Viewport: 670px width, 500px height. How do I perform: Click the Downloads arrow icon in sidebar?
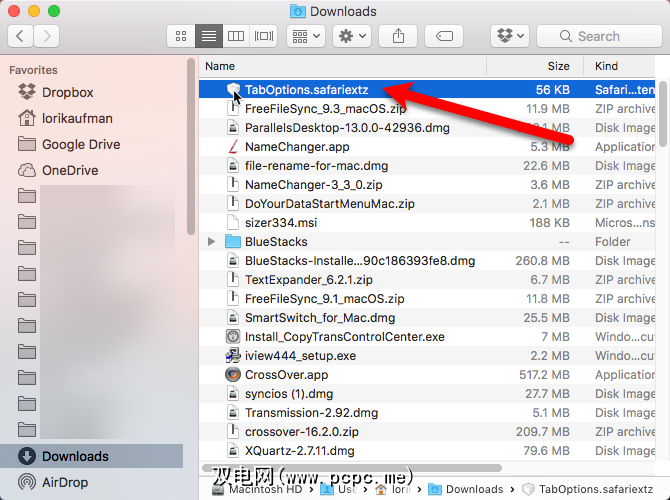point(27,456)
